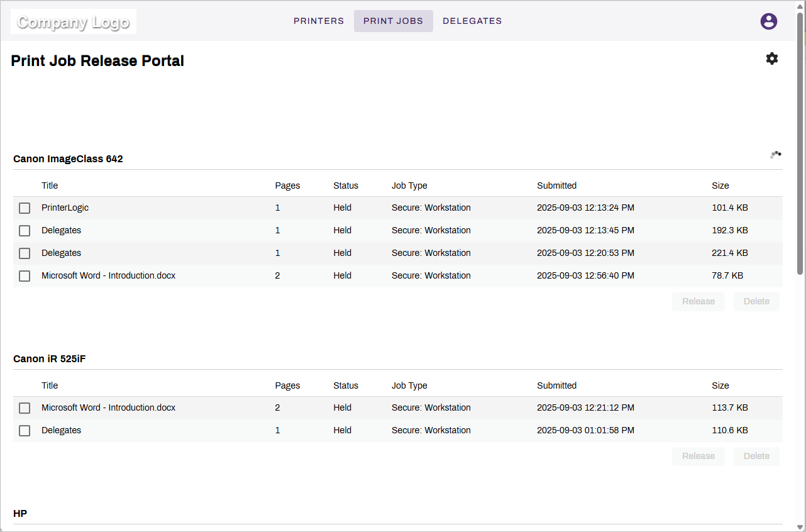The image size is (806, 532).
Task: Click Held status in the PrinterLogic row
Action: 343,208
